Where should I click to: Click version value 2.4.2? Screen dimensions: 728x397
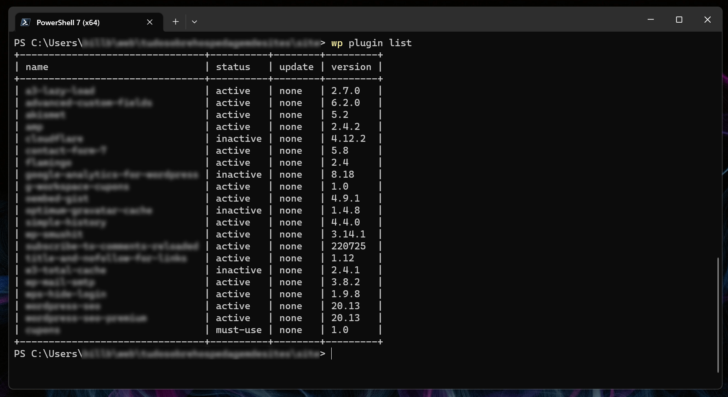tap(345, 127)
